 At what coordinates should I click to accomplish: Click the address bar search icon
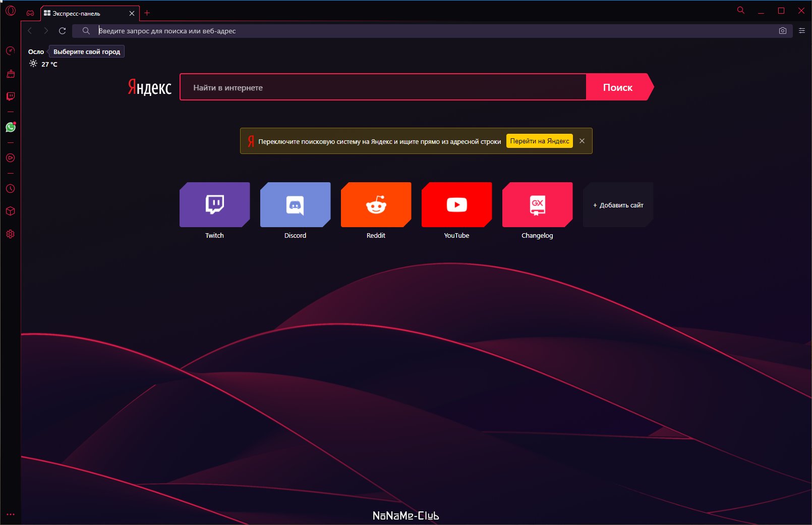click(86, 31)
